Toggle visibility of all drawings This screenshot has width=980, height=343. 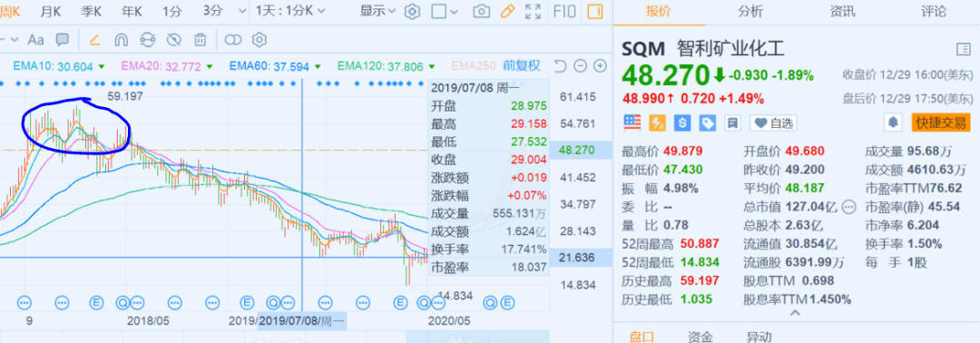[173, 40]
